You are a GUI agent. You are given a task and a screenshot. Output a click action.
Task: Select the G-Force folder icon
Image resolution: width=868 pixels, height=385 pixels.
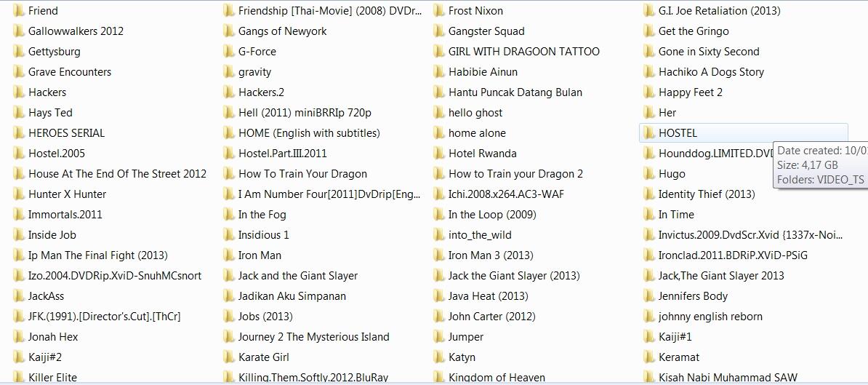click(228, 52)
